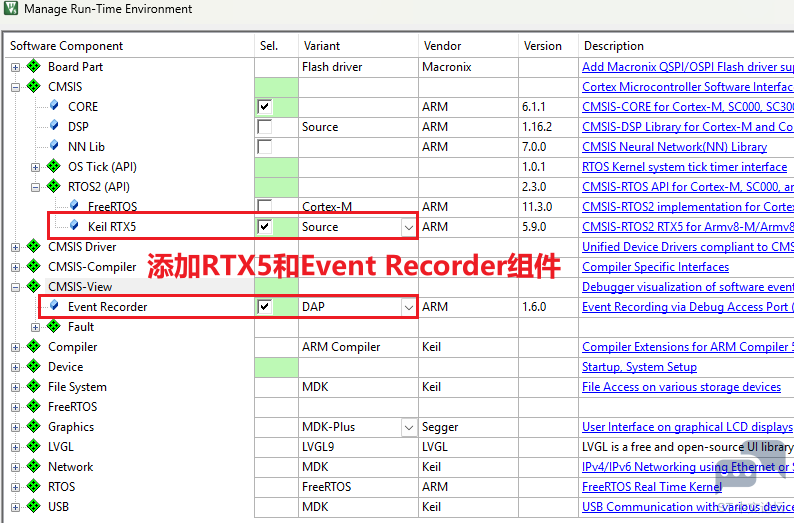Open the Graphics MDK-Plus variant dropdown

click(x=409, y=427)
